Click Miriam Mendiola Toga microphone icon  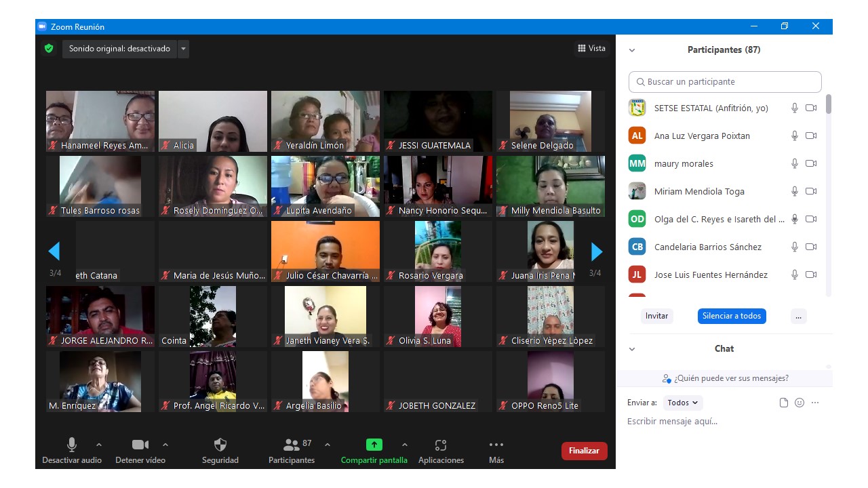pyautogui.click(x=795, y=191)
